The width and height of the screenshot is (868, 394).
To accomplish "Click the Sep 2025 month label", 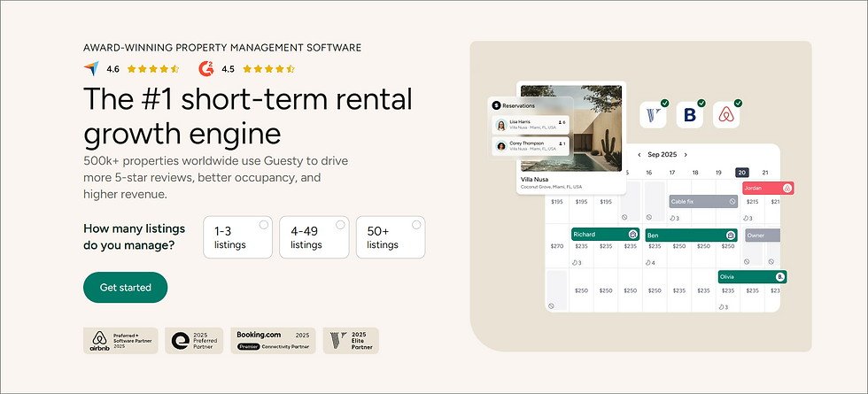I will [x=663, y=155].
